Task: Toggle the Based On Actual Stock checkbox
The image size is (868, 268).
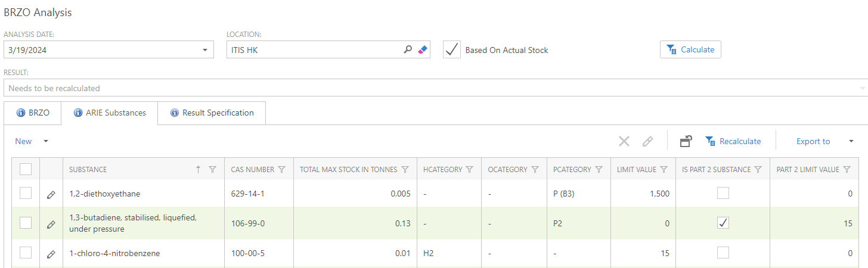Action: [x=452, y=50]
